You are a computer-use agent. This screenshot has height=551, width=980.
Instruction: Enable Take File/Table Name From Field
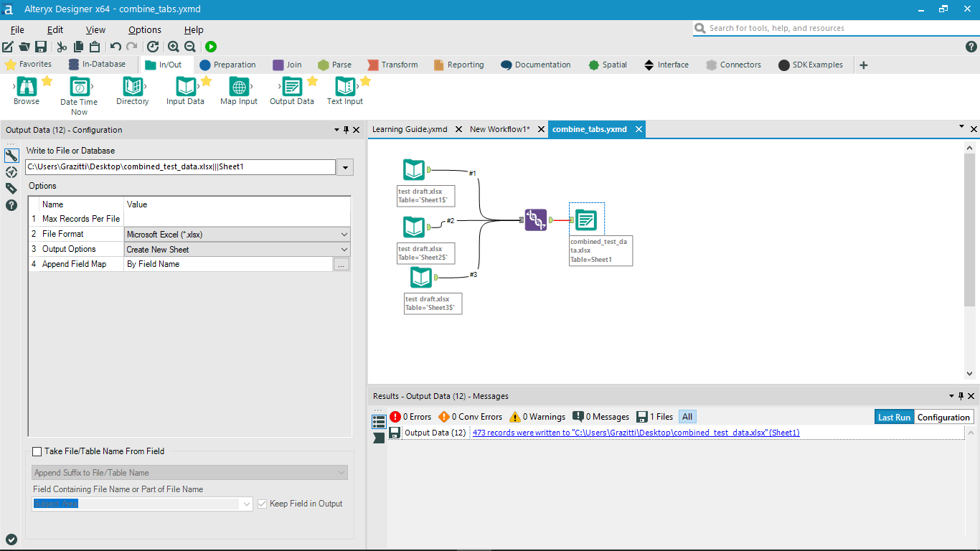pyautogui.click(x=37, y=451)
